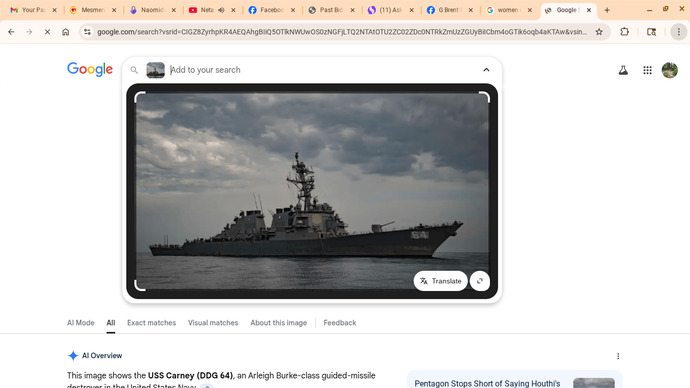Bookmark this page with the star
690x388 pixels.
[x=599, y=32]
